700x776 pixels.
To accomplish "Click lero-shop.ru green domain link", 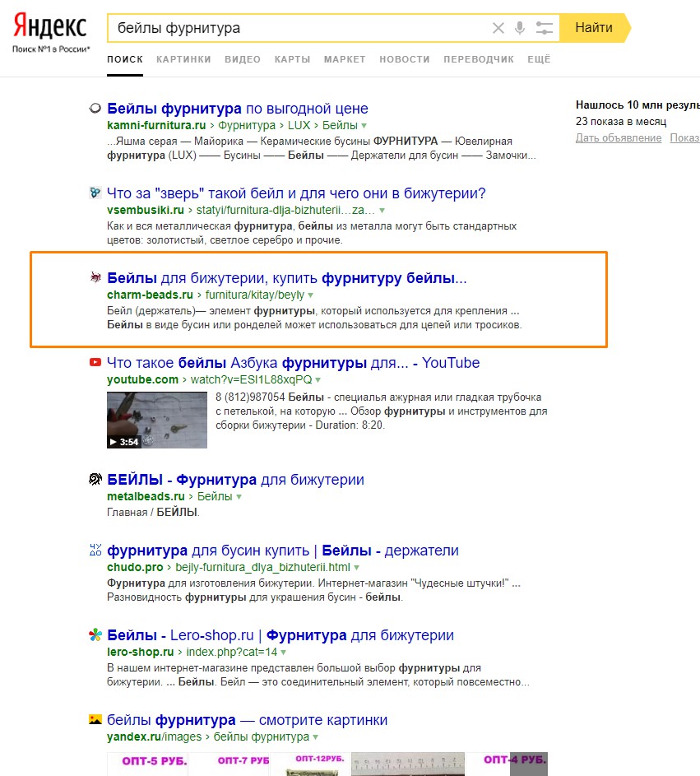I will 141,653.
